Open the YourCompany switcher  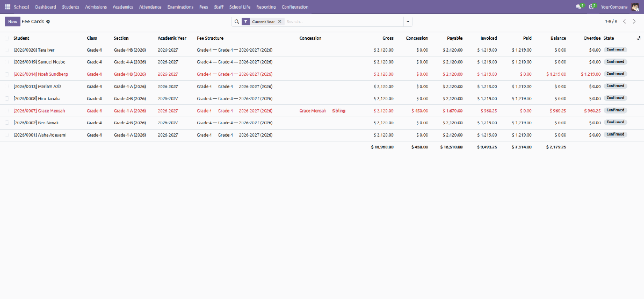[614, 7]
